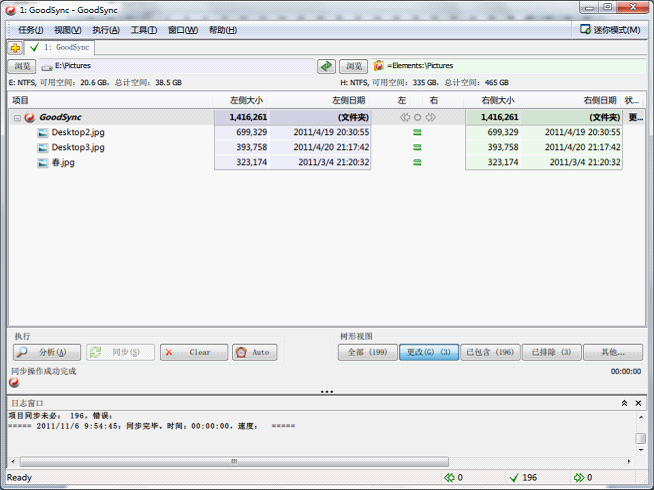The width and height of the screenshot is (654, 490).
Task: Click the log window vertical scrollbar up arrow
Action: pyautogui.click(x=641, y=417)
